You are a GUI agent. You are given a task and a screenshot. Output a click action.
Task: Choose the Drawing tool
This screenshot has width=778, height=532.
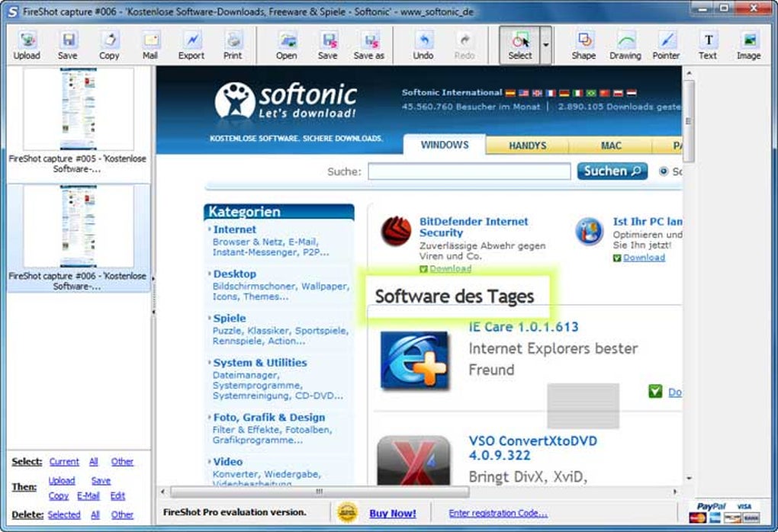coord(625,46)
